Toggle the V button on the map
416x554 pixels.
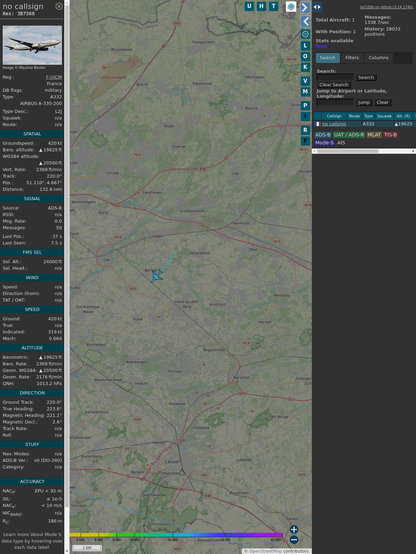click(305, 81)
